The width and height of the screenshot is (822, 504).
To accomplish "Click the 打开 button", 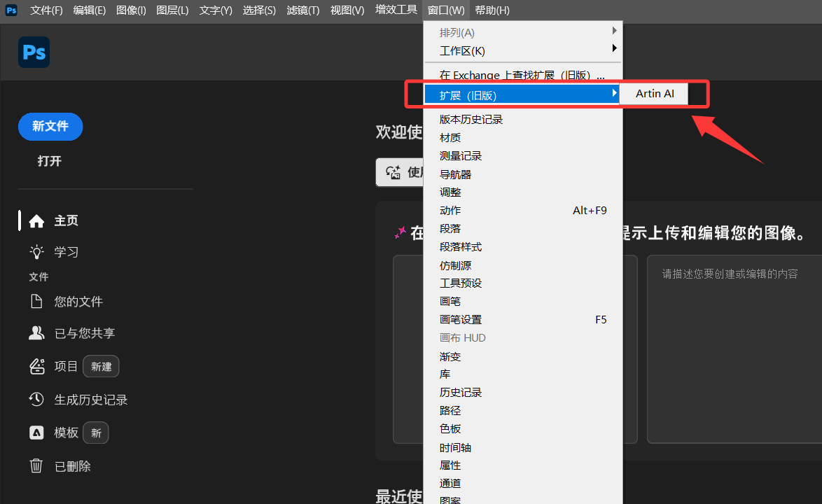I will [x=50, y=161].
